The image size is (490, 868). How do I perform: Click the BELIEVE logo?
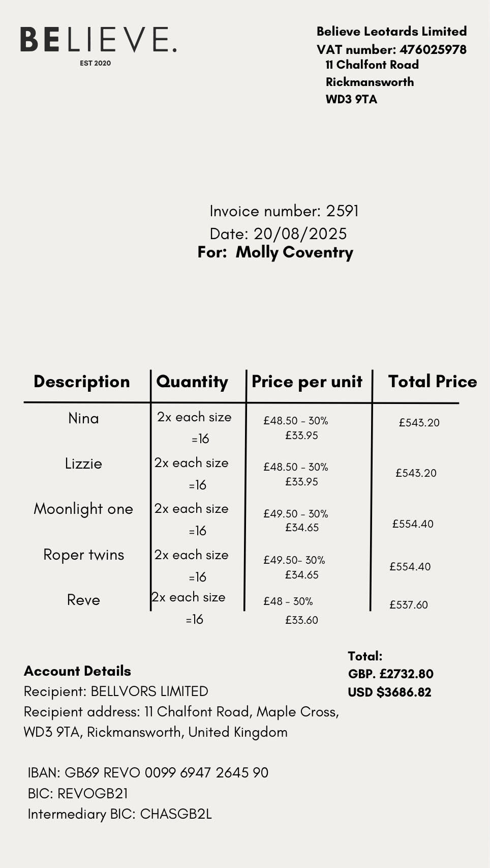98,41
